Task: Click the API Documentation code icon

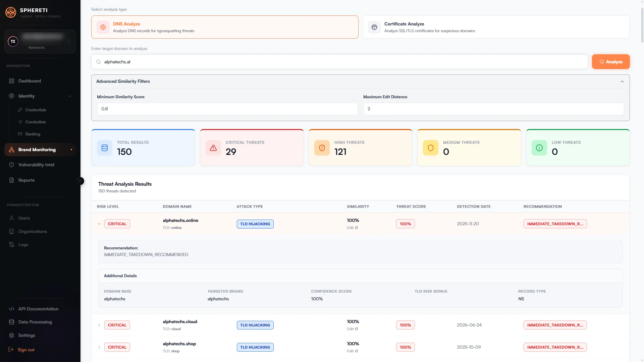Action: pyautogui.click(x=11, y=309)
